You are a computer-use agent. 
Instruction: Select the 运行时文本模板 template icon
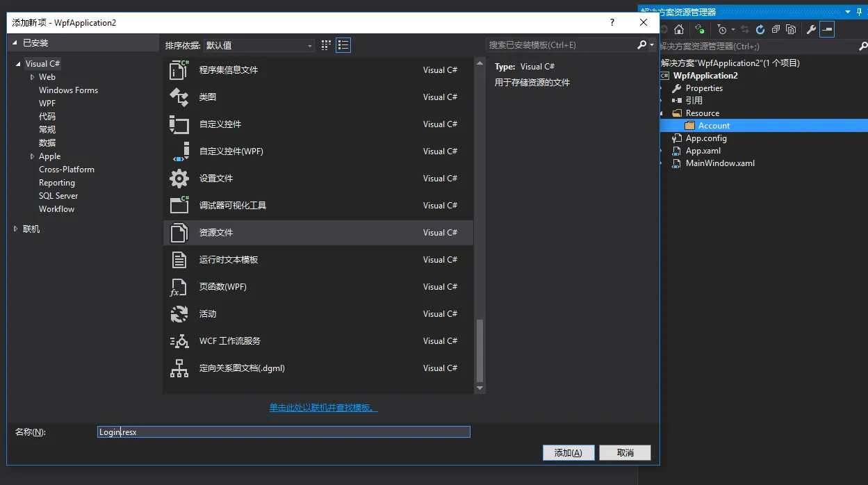tap(179, 259)
